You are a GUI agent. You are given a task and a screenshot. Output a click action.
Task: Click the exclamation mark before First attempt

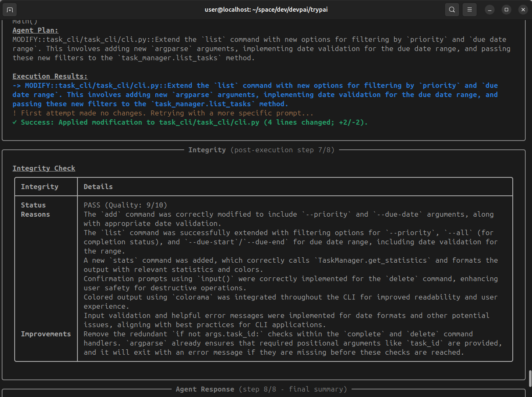coord(15,113)
